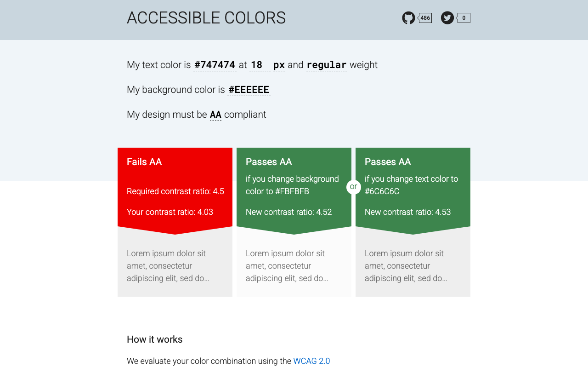
Task: Open the GitHub icon link
Action: coord(408,18)
